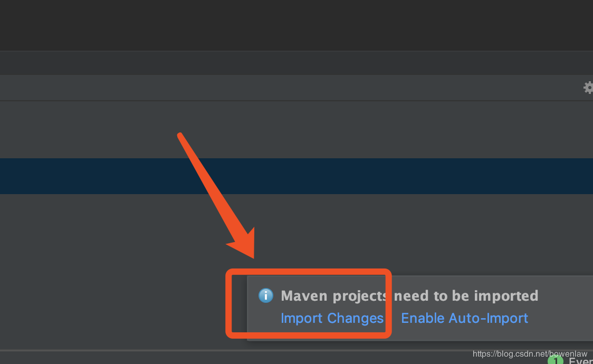This screenshot has width=593, height=364.
Task: Click the empty row above the highlighted row
Action: (296, 130)
